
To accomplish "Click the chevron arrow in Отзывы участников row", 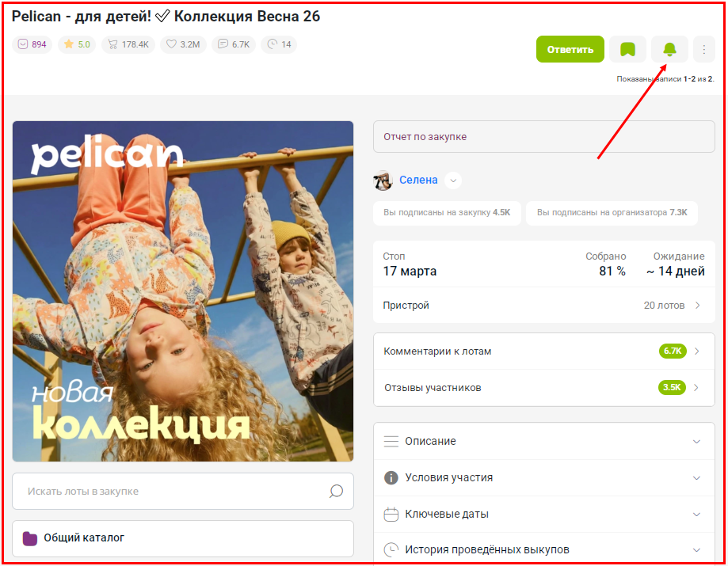I will tap(696, 387).
